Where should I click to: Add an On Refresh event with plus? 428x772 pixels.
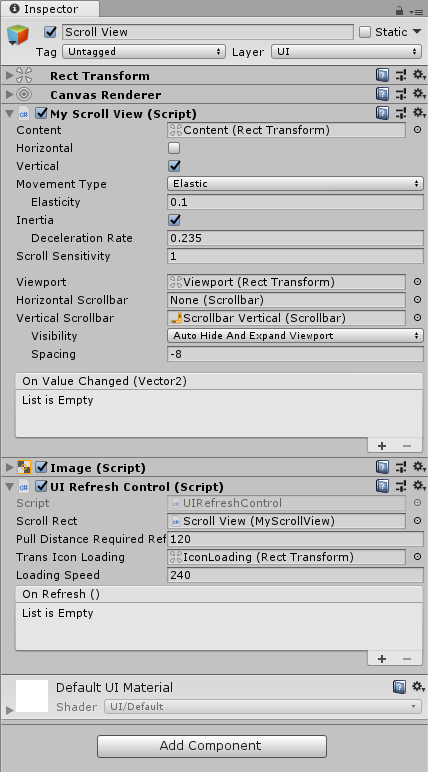point(382,659)
